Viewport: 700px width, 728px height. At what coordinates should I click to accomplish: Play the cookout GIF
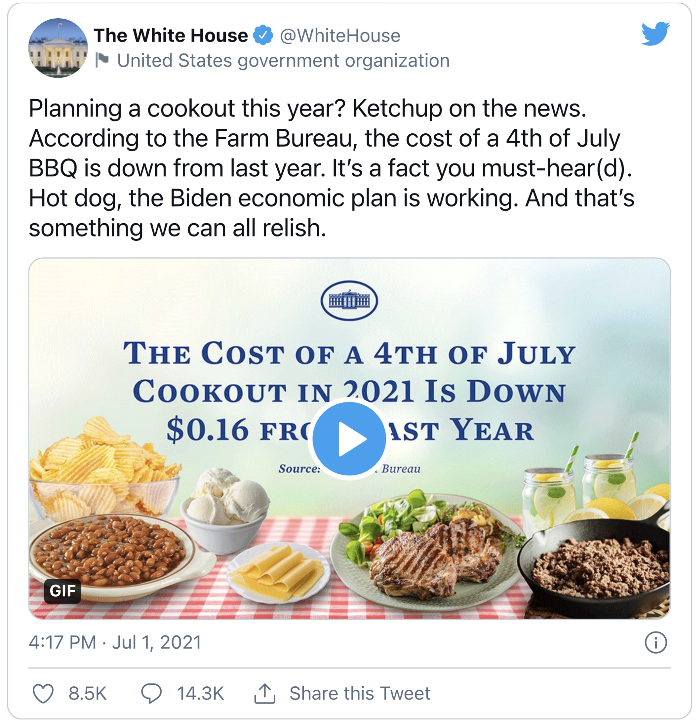pyautogui.click(x=349, y=439)
